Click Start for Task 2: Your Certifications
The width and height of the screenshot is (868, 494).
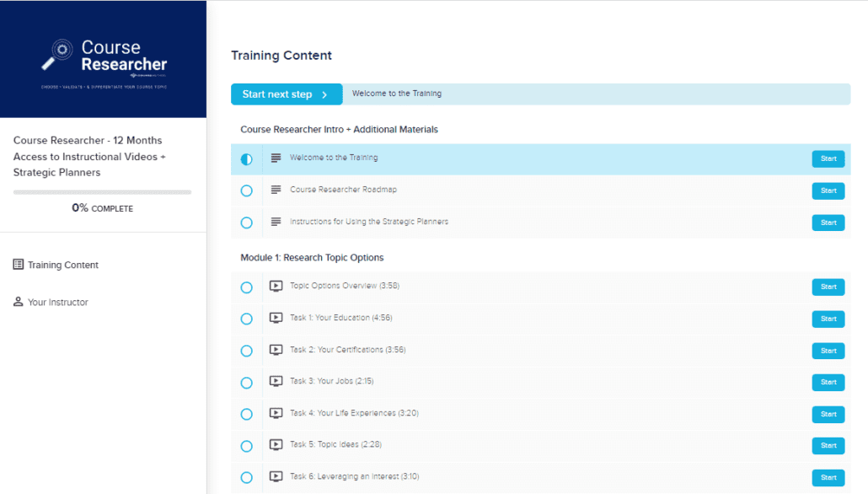(x=828, y=351)
